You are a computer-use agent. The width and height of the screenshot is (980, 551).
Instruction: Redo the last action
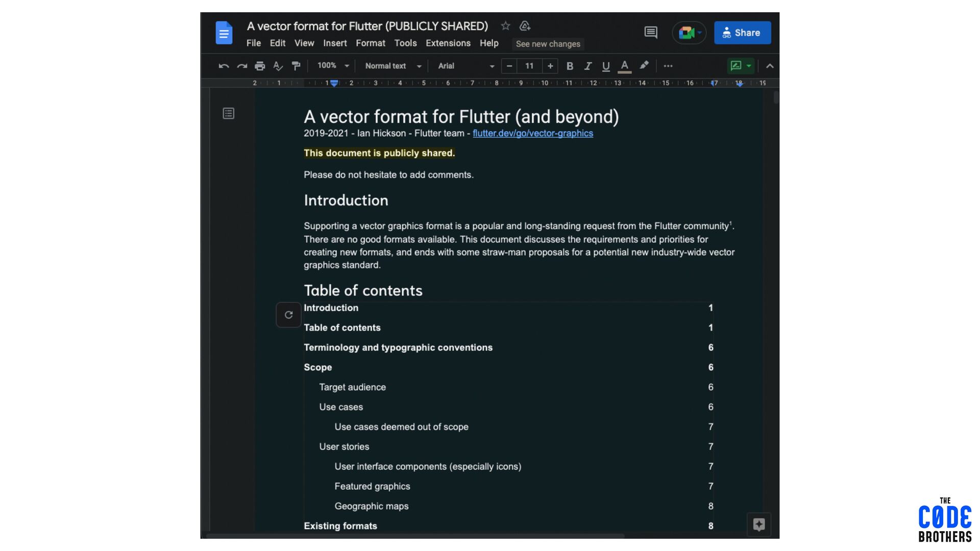point(242,66)
